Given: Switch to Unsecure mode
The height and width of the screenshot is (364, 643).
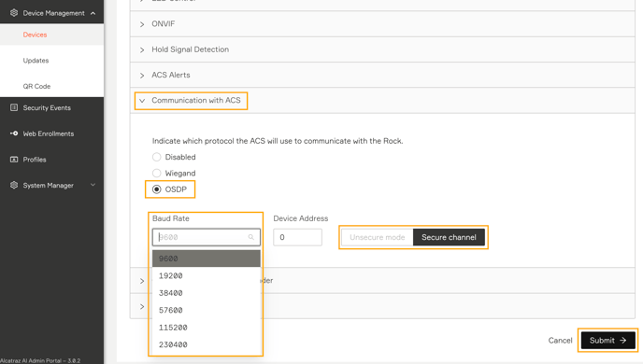Looking at the screenshot, I should click(x=378, y=237).
